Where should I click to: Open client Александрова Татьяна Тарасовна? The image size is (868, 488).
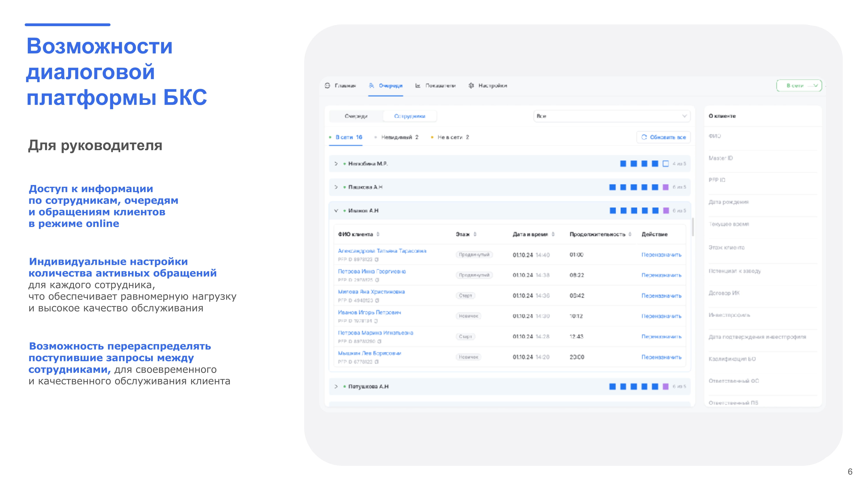coord(382,251)
